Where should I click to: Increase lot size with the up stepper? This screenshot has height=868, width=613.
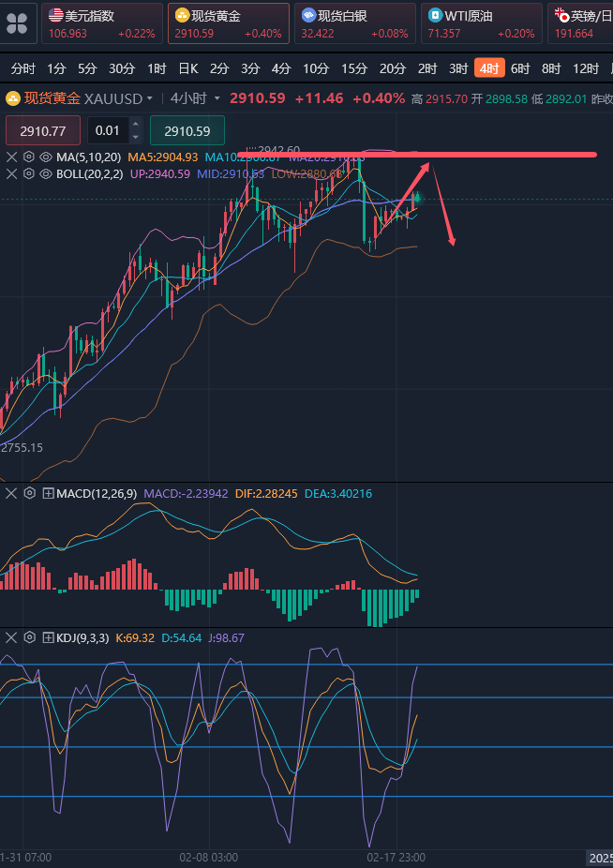[x=135, y=125]
